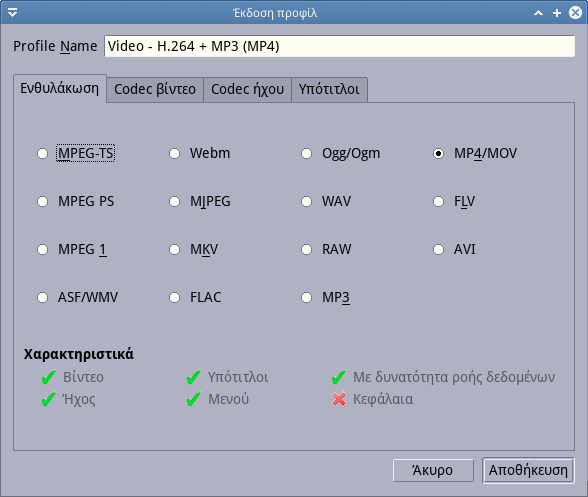This screenshot has width=588, height=497.
Task: Click the Αποθήκευση button
Action: coord(528,470)
